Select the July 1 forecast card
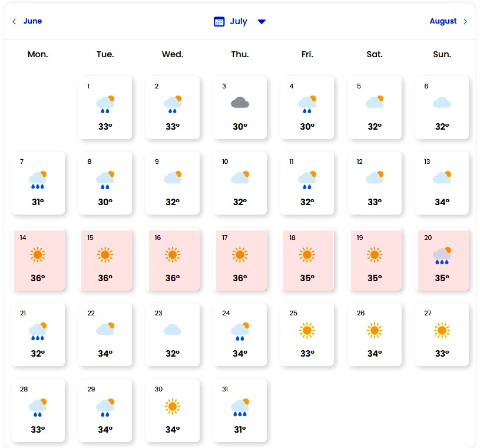Image resolution: width=480 pixels, height=448 pixels. tap(105, 107)
